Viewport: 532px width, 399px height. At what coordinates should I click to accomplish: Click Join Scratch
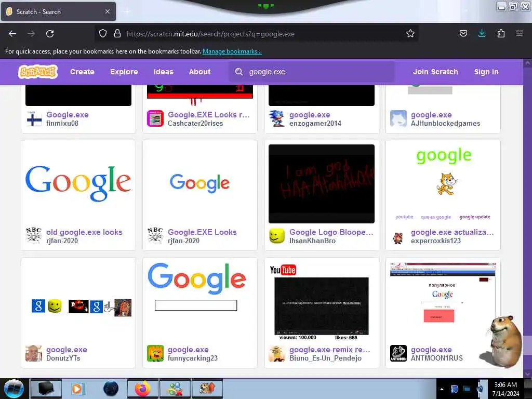tap(435, 72)
